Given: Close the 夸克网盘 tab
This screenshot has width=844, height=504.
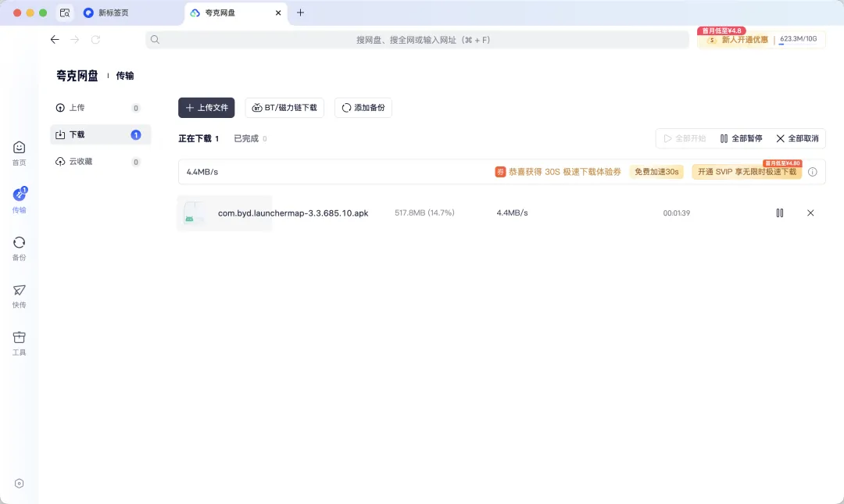Looking at the screenshot, I should coord(278,13).
